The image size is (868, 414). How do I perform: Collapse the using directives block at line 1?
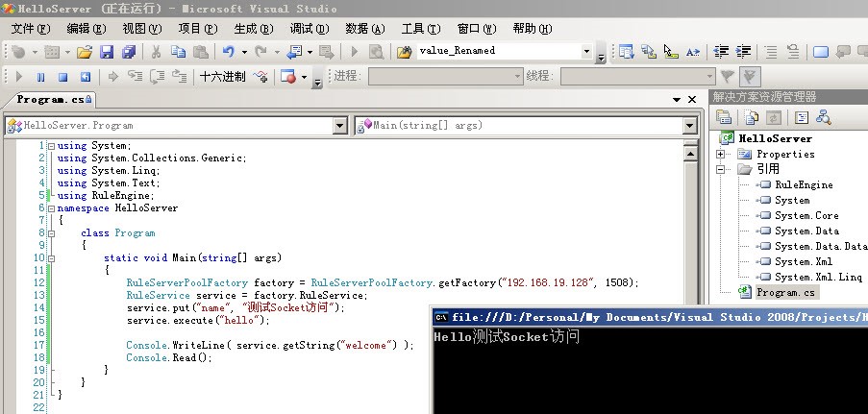52,146
